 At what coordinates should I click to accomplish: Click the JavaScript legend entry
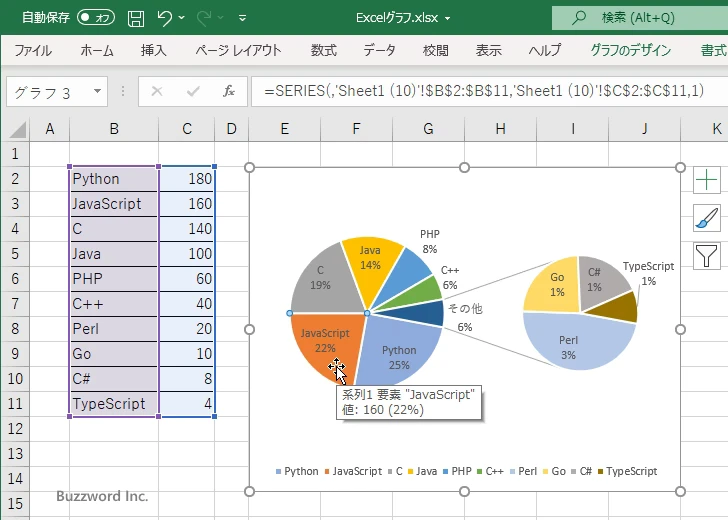coord(353,471)
